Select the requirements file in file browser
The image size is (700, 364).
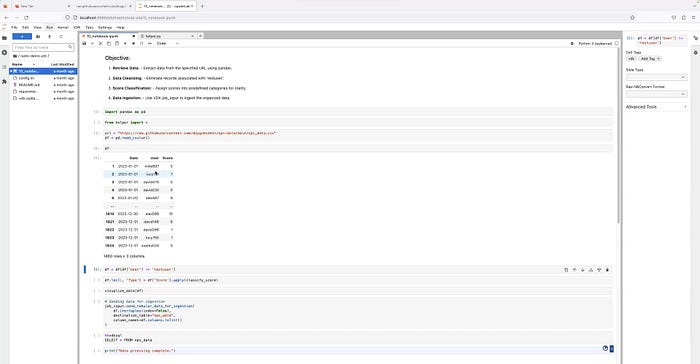pyautogui.click(x=43, y=91)
